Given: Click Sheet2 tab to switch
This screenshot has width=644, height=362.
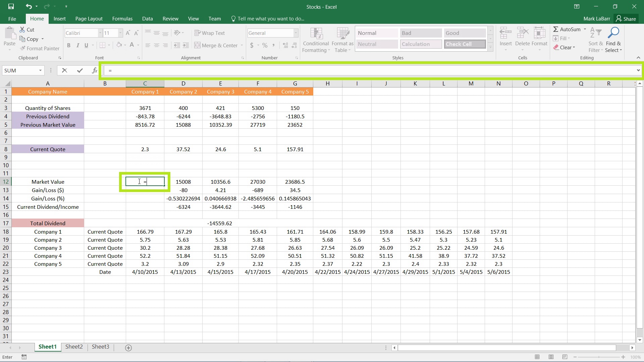Looking at the screenshot, I should coord(74,347).
